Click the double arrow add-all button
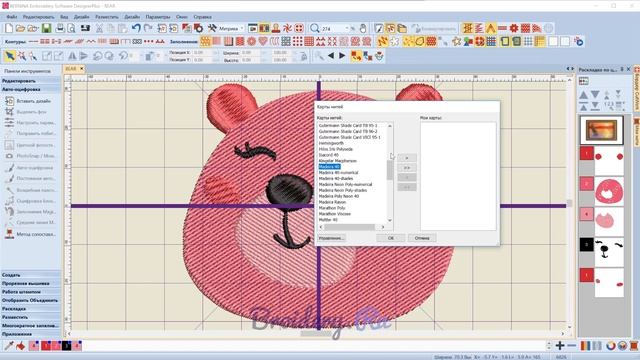This screenshot has width=640, height=360. click(407, 168)
